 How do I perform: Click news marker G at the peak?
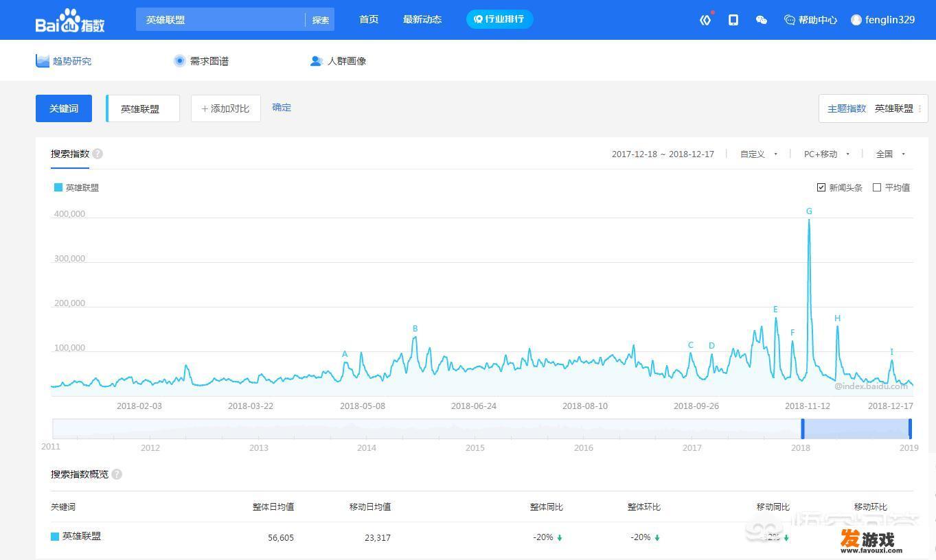[x=809, y=211]
